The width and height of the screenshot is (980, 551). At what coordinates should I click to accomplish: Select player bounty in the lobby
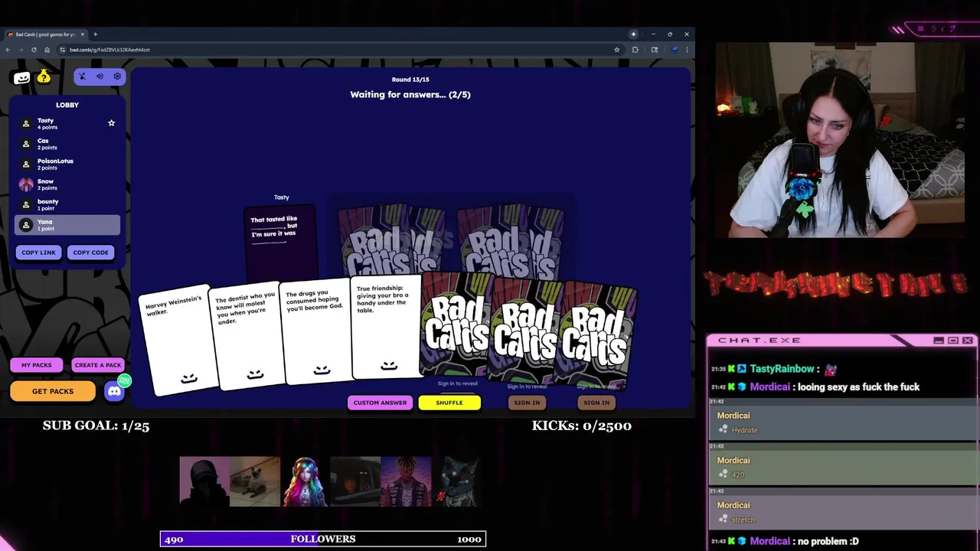point(67,204)
